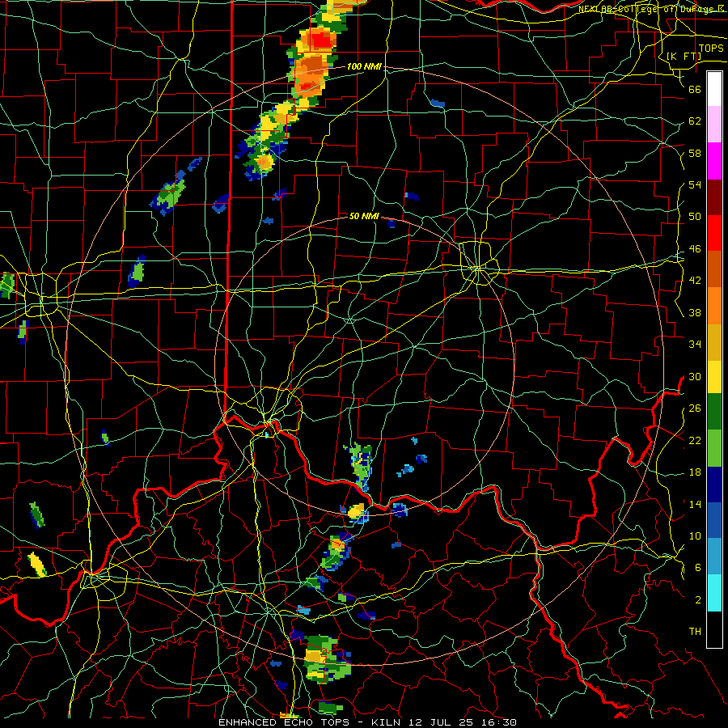Viewport: 728px width, 728px height.
Task: Click the legend value "6"
Action: 698,568
